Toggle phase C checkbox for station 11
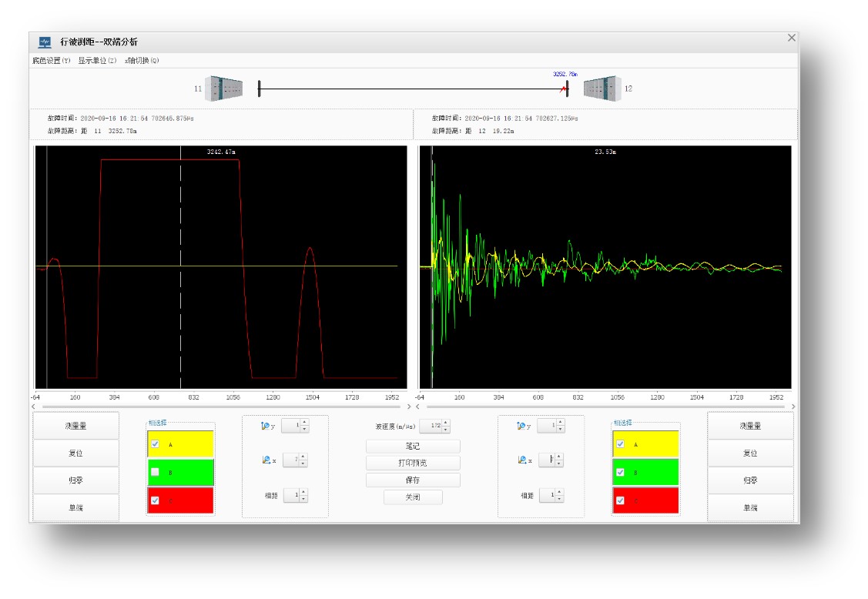 coord(155,500)
